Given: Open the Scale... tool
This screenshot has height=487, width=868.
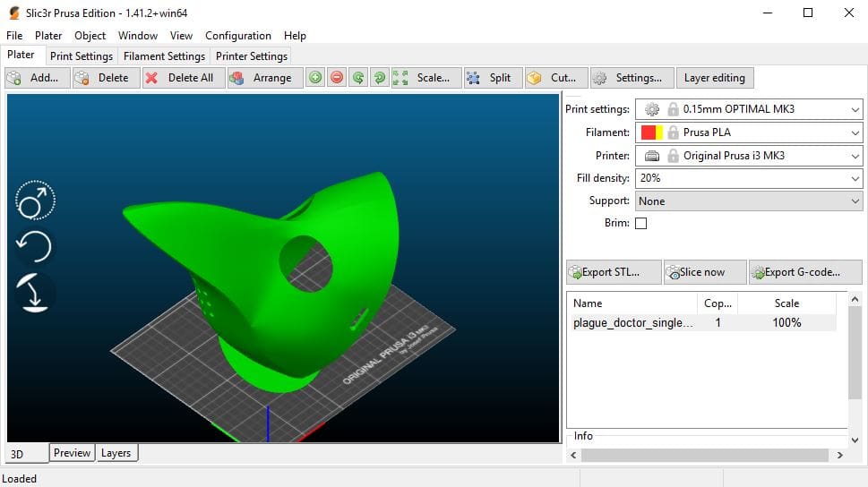Looking at the screenshot, I should click(425, 78).
